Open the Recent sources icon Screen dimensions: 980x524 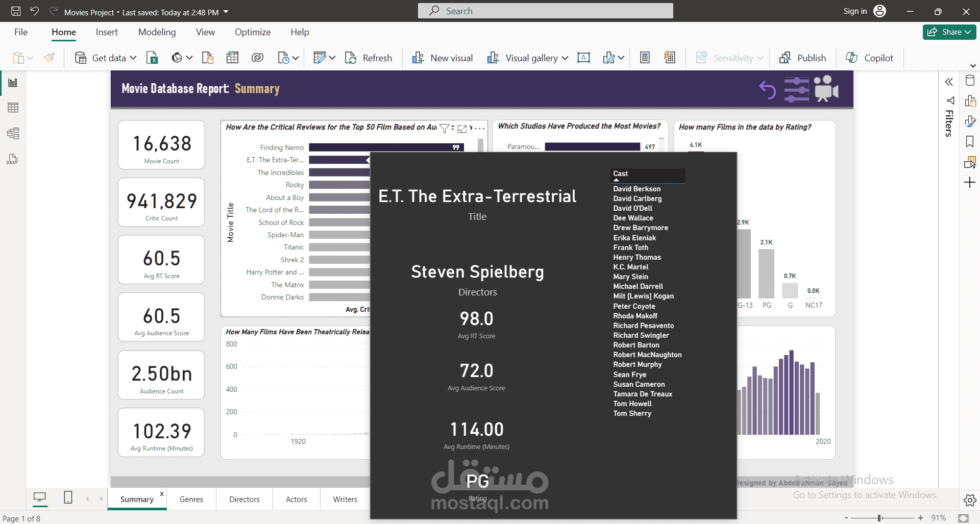tap(283, 58)
